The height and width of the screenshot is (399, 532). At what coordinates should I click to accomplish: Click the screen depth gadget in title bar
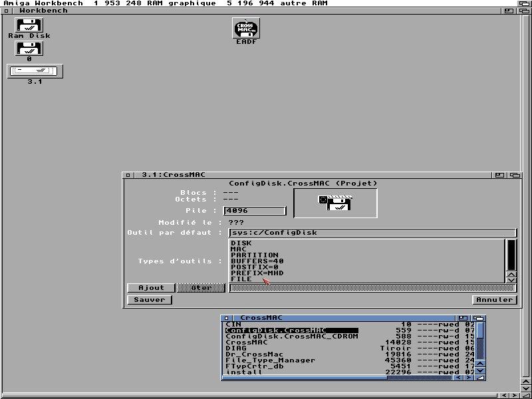(524, 3)
